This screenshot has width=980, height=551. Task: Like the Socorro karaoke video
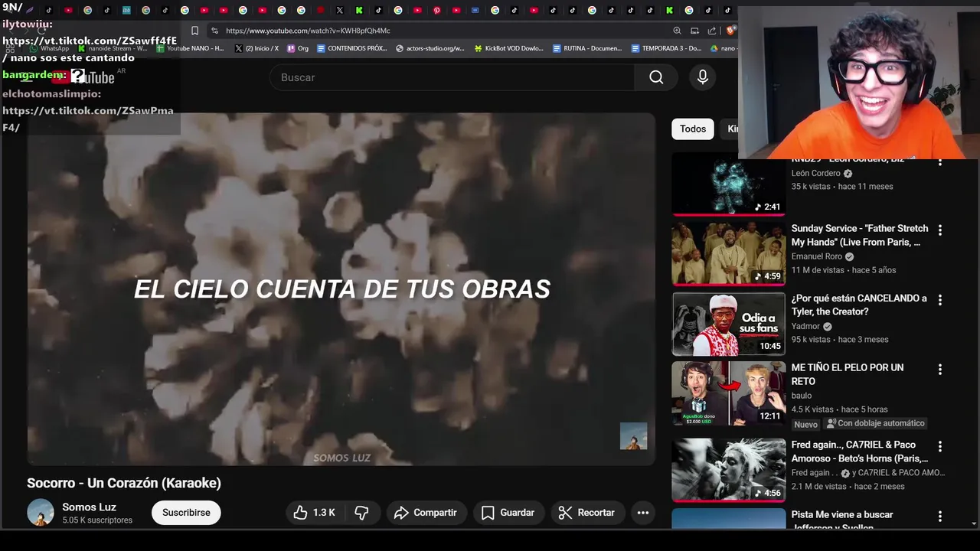coord(315,513)
